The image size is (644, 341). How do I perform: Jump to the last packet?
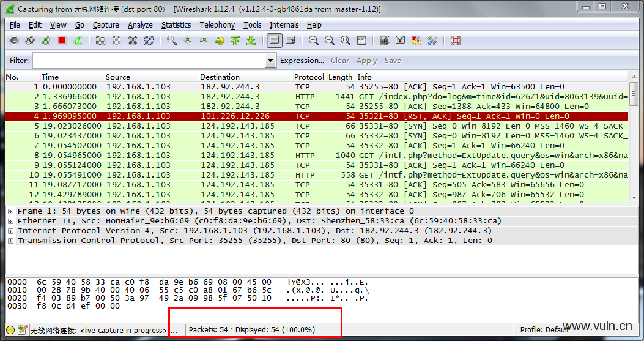pos(251,40)
